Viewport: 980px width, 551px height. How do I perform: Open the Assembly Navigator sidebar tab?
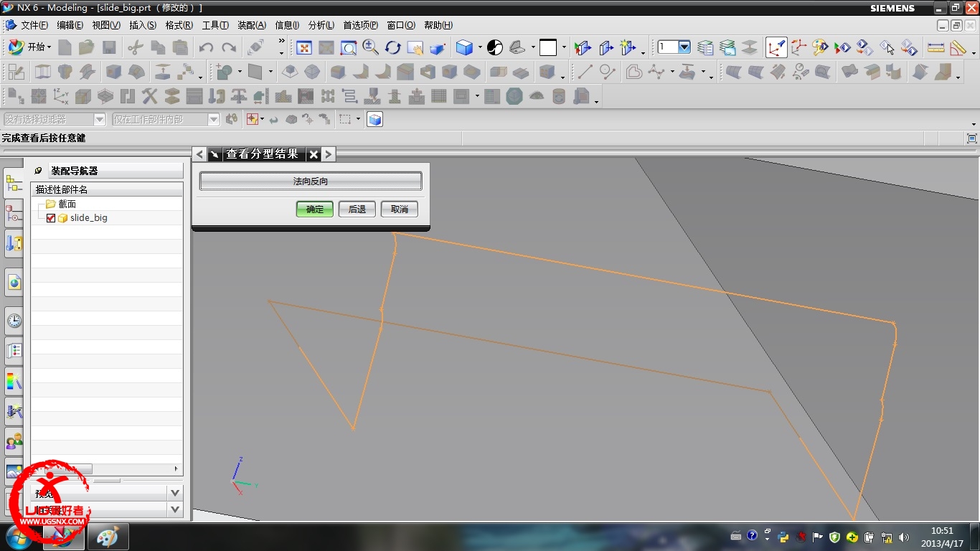point(14,183)
